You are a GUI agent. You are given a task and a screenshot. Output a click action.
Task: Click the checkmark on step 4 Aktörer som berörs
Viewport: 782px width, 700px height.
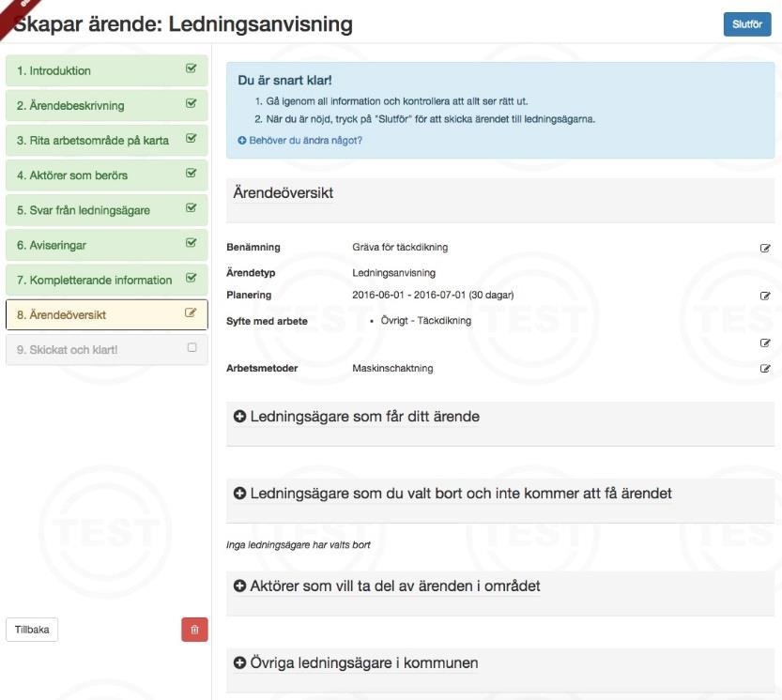tap(191, 173)
